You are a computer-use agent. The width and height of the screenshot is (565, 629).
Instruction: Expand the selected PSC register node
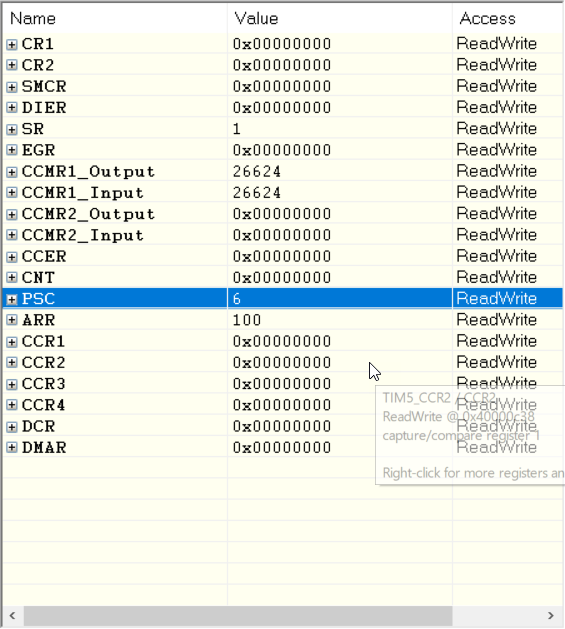point(12,299)
